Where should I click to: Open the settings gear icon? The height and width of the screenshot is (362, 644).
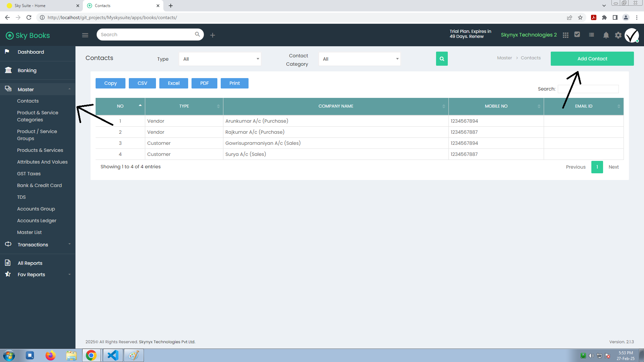pos(618,35)
